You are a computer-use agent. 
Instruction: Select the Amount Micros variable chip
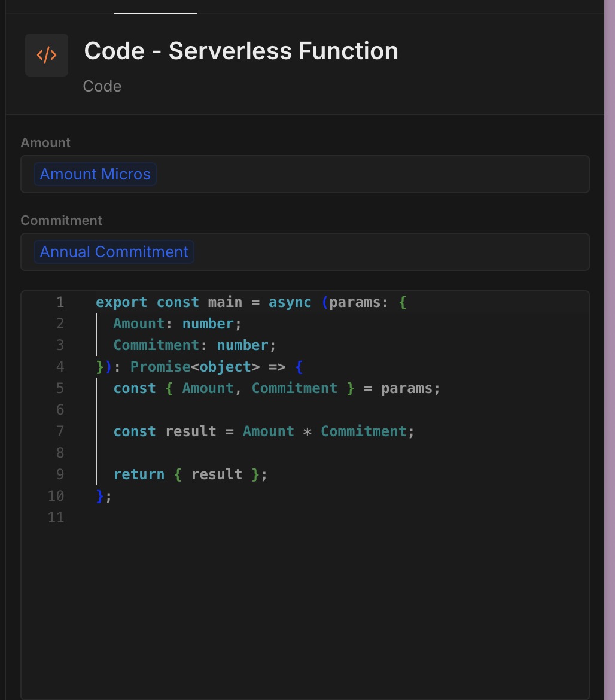coord(95,174)
